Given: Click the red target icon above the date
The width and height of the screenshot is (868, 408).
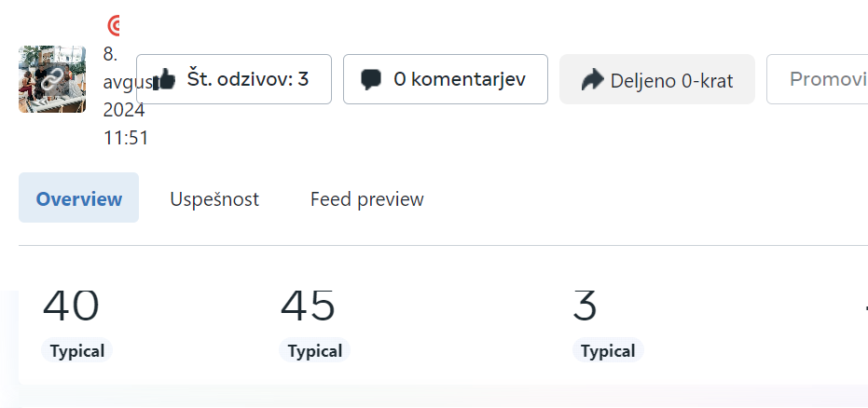Looking at the screenshot, I should [113, 25].
